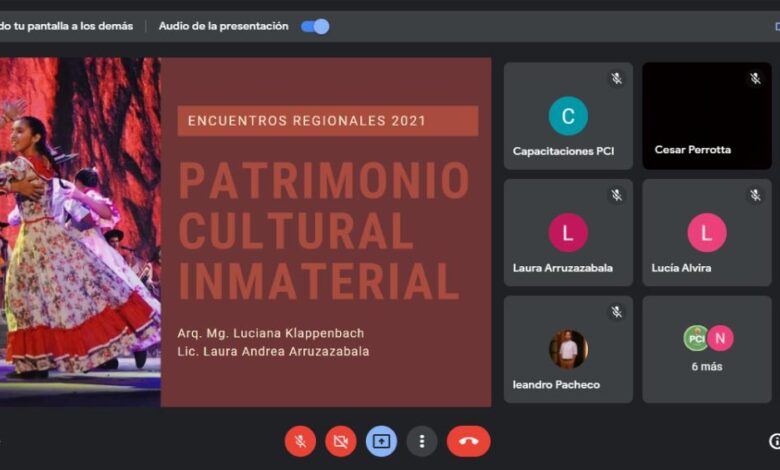Viewport: 780px width, 470px height.
Task: Click the 'Capacitaciones PCI' name label
Action: [x=563, y=151]
